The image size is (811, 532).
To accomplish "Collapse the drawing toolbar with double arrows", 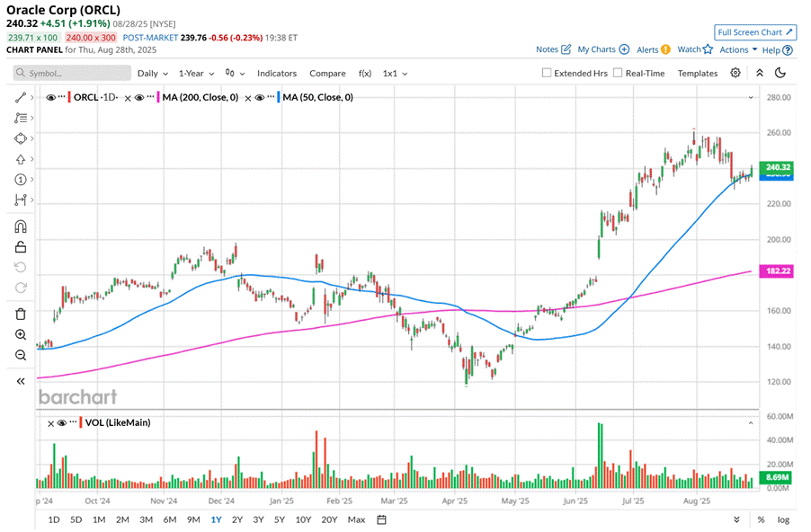I will 21,382.
